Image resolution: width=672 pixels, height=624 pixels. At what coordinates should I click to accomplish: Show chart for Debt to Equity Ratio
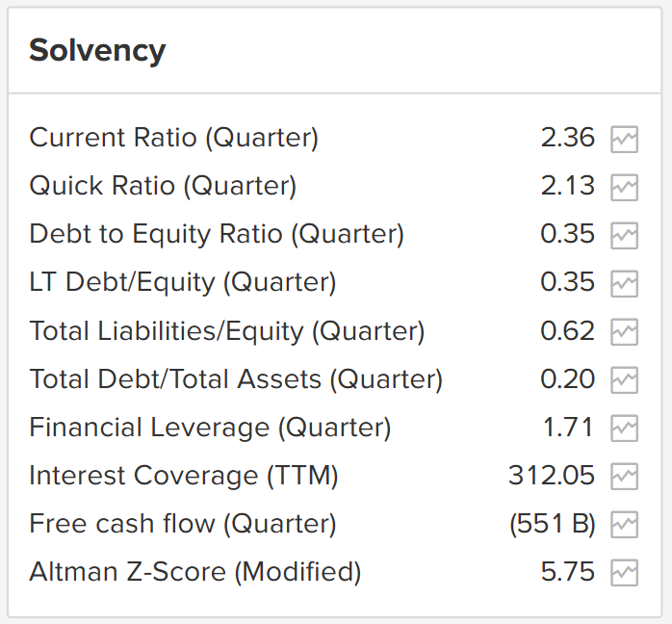pos(624,235)
